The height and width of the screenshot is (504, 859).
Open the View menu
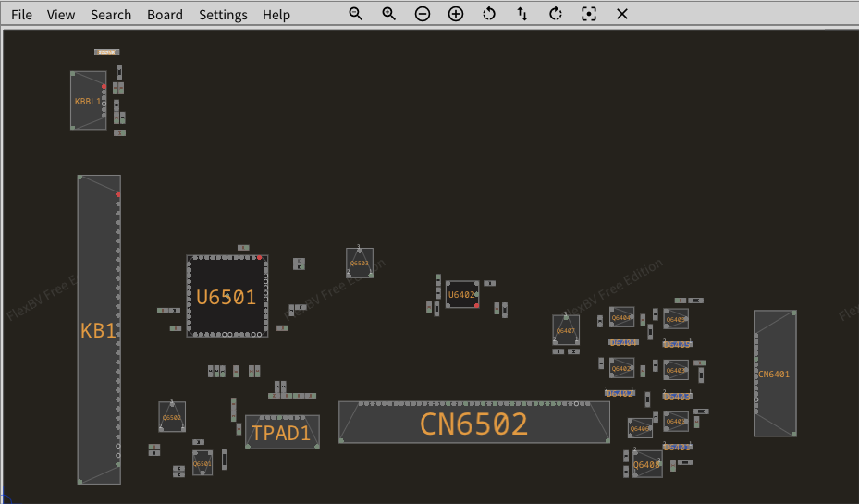(61, 15)
